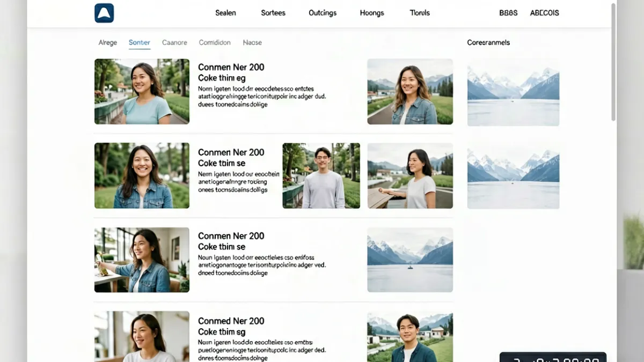Open the mountain lake thumbnail in the article list
Screen dimensions: 644x362
[410, 260]
